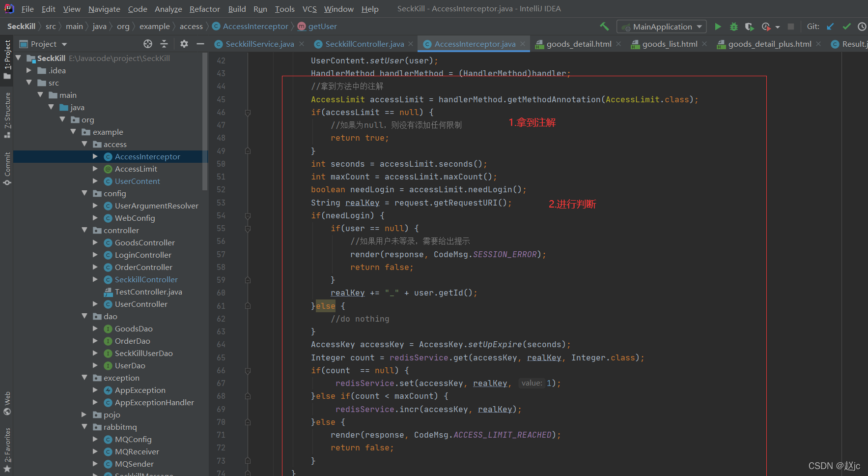This screenshot has width=868, height=476.
Task: Collapse the controller package
Action: [84, 230]
